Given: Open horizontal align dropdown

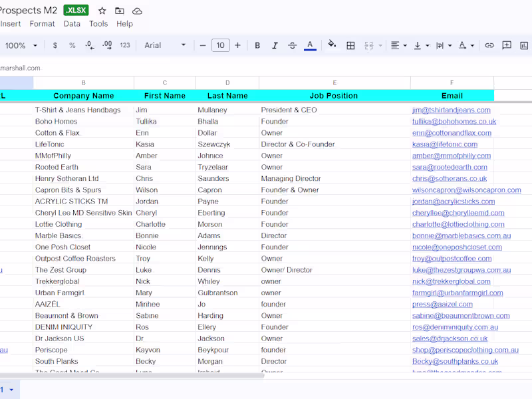Looking at the screenshot, I should pos(398,45).
